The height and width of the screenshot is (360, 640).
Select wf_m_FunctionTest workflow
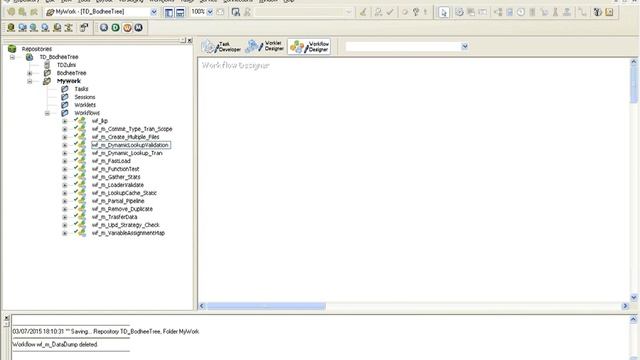pyautogui.click(x=116, y=169)
